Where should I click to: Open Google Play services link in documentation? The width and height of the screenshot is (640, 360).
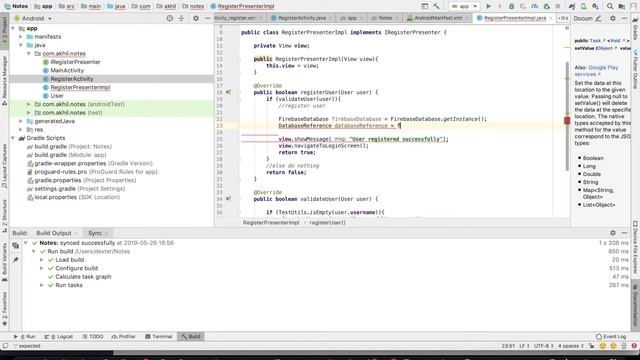[597, 71]
